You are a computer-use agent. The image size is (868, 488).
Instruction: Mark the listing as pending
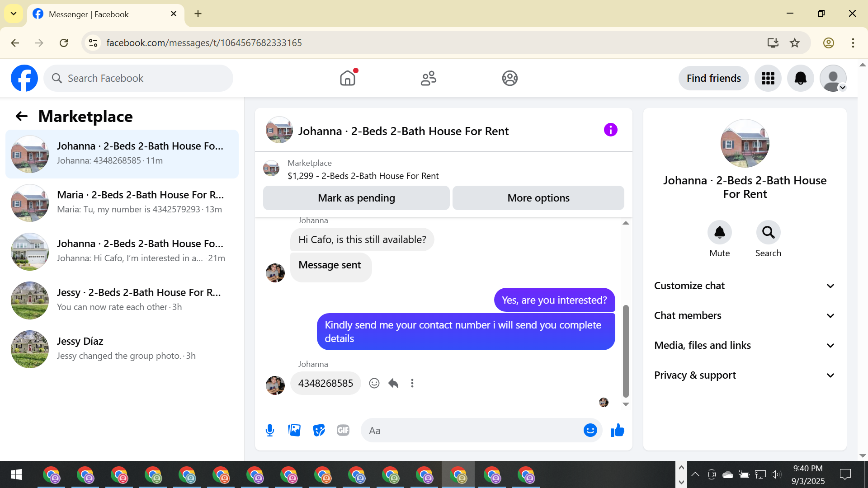pos(356,198)
